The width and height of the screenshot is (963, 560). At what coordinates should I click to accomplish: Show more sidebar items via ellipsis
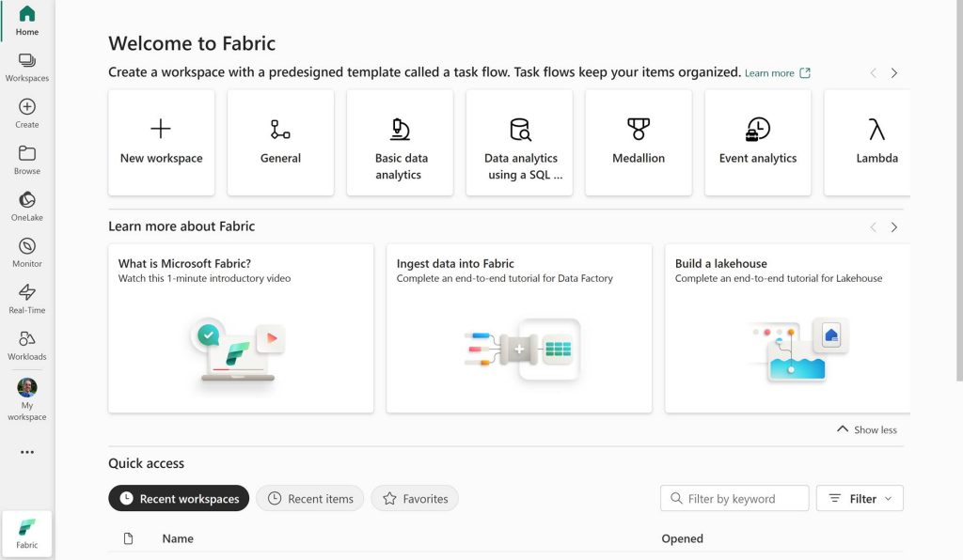27,452
